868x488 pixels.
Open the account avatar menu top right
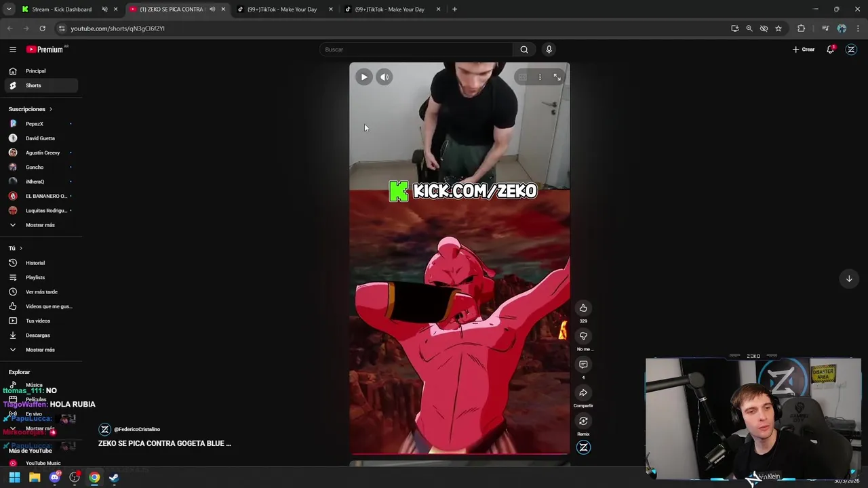[x=852, y=49]
